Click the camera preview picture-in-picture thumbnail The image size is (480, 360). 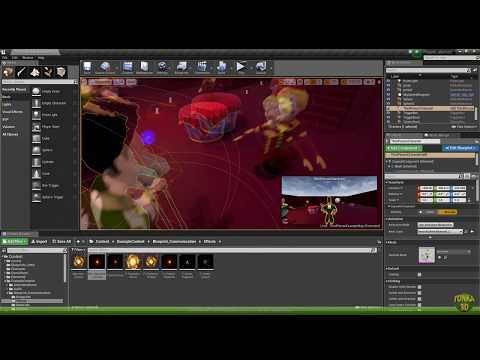(x=329, y=200)
